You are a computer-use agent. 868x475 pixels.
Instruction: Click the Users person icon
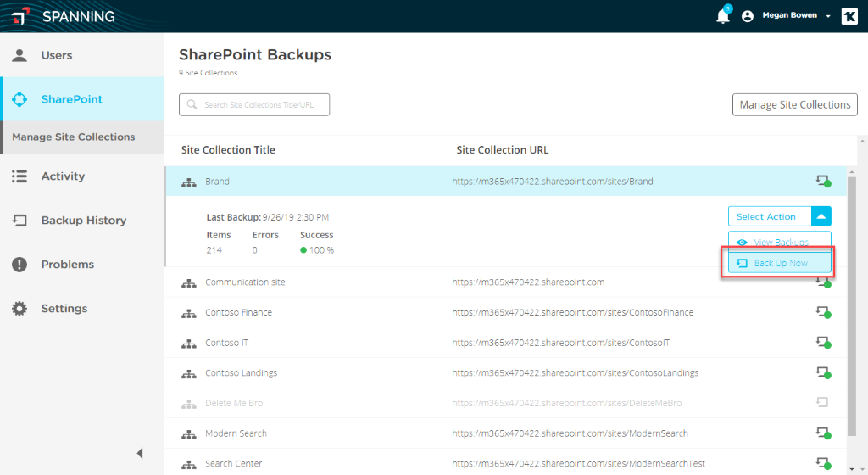(x=19, y=55)
